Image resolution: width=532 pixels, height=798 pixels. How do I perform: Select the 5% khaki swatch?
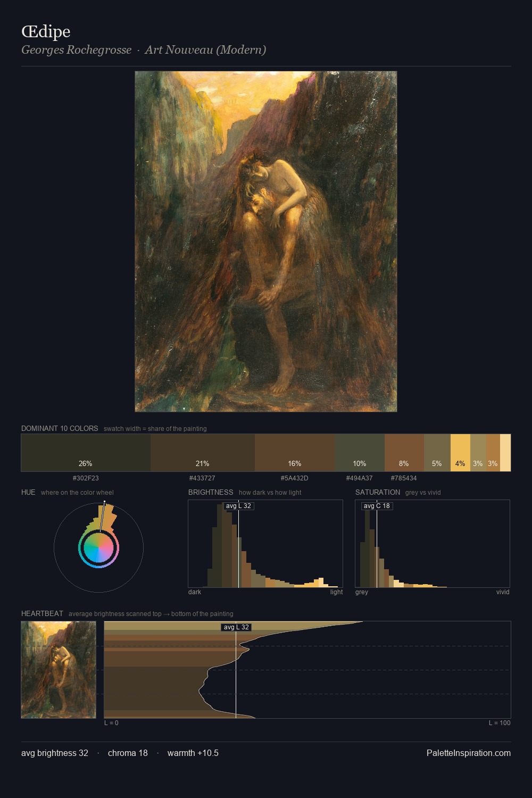click(437, 453)
